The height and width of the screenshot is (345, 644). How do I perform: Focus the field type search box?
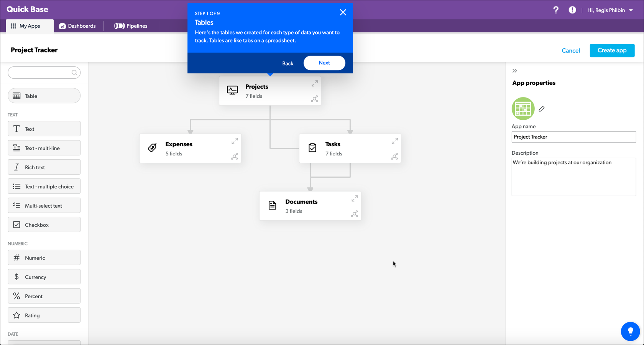point(44,73)
